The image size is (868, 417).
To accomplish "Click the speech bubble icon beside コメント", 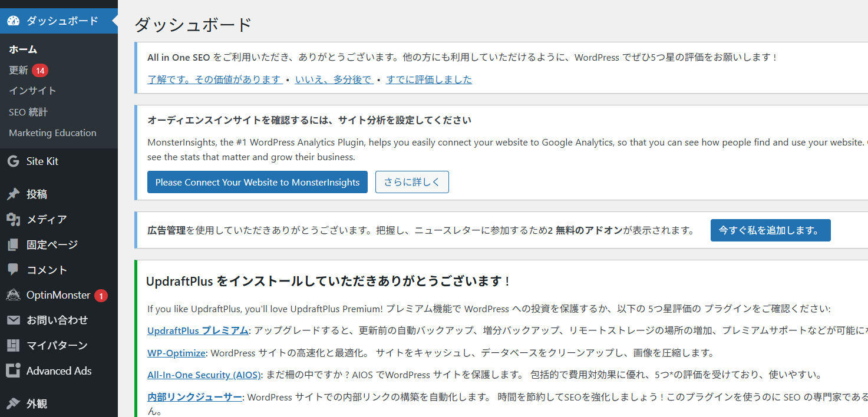I will pyautogui.click(x=13, y=270).
